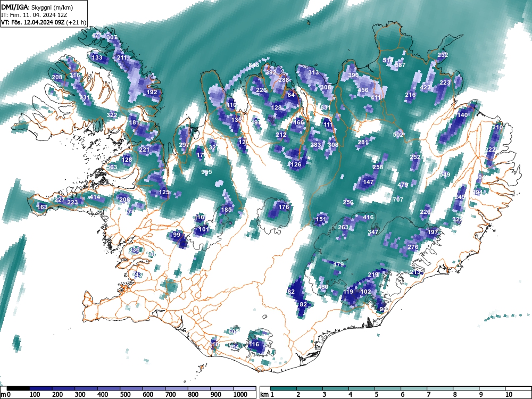Click the visibility value 390
The height and width of the screenshot is (399, 532).
(x=353, y=75)
